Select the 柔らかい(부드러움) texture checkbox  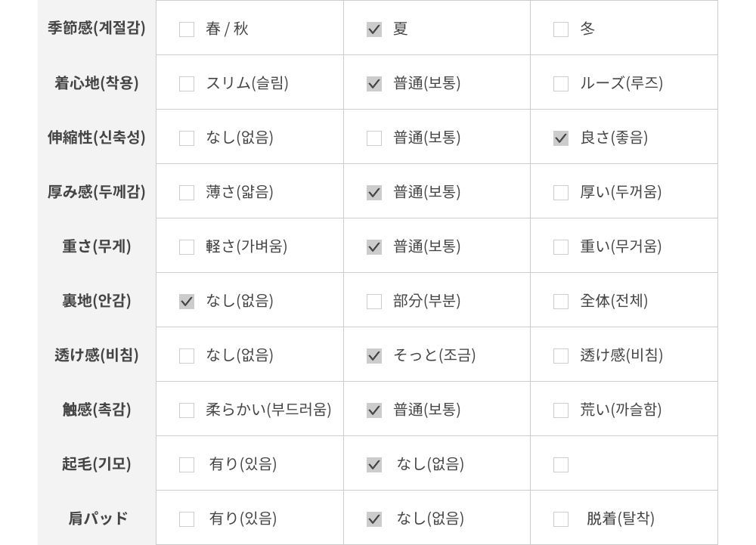click(187, 410)
